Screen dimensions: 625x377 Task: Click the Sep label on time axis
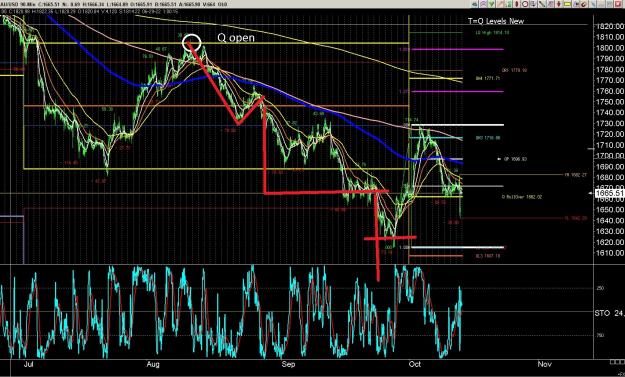click(288, 364)
